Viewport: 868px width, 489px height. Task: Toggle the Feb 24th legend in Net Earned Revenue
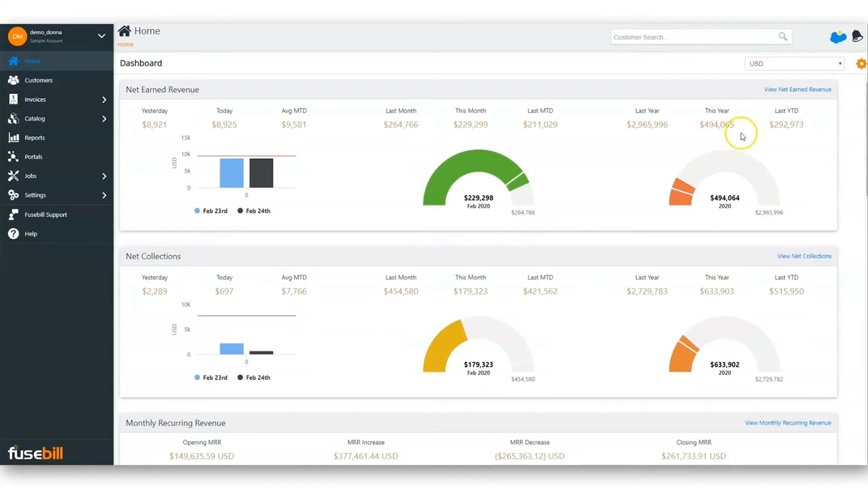coord(254,211)
